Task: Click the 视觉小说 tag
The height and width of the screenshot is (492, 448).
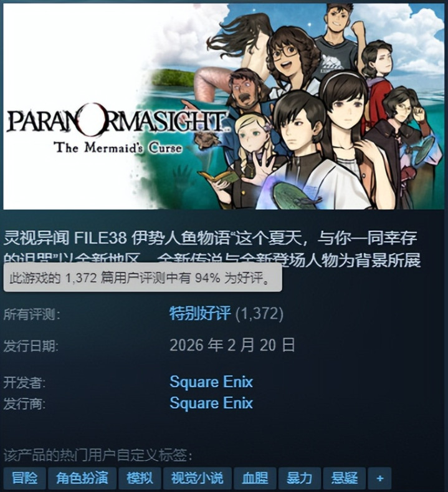Action: (x=197, y=478)
